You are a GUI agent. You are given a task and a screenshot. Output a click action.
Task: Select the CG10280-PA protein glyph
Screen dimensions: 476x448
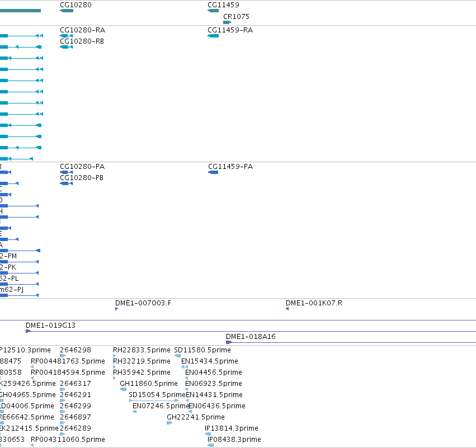pos(67,172)
